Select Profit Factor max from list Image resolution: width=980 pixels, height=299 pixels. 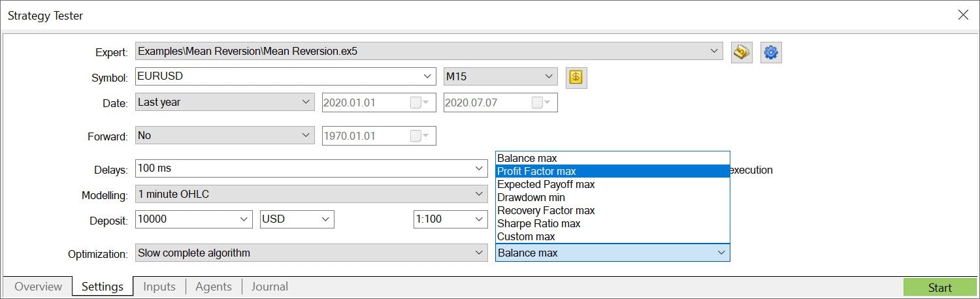point(612,171)
